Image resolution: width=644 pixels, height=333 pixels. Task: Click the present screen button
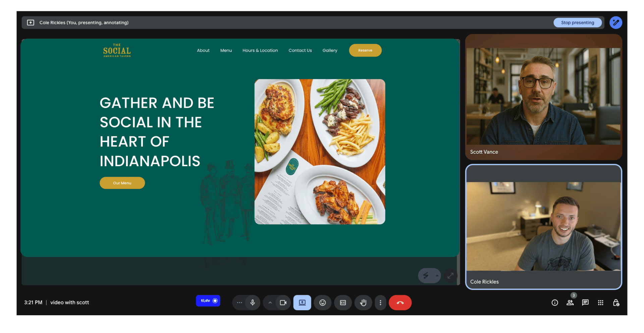[302, 303]
